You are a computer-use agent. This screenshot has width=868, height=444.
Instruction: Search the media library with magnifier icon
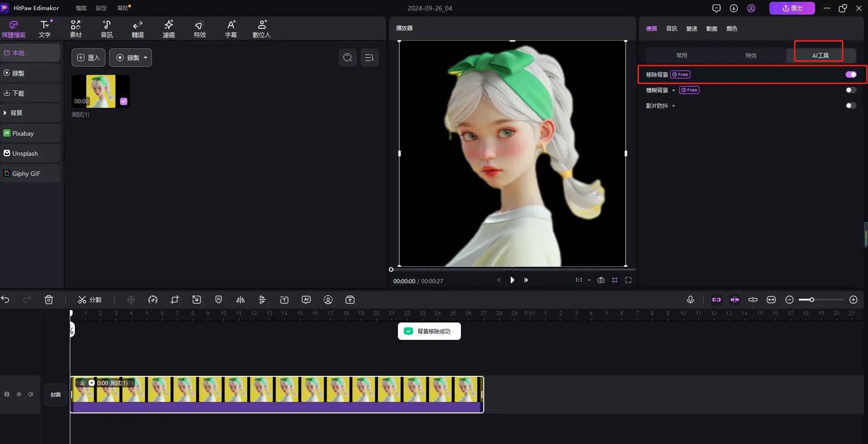[348, 58]
